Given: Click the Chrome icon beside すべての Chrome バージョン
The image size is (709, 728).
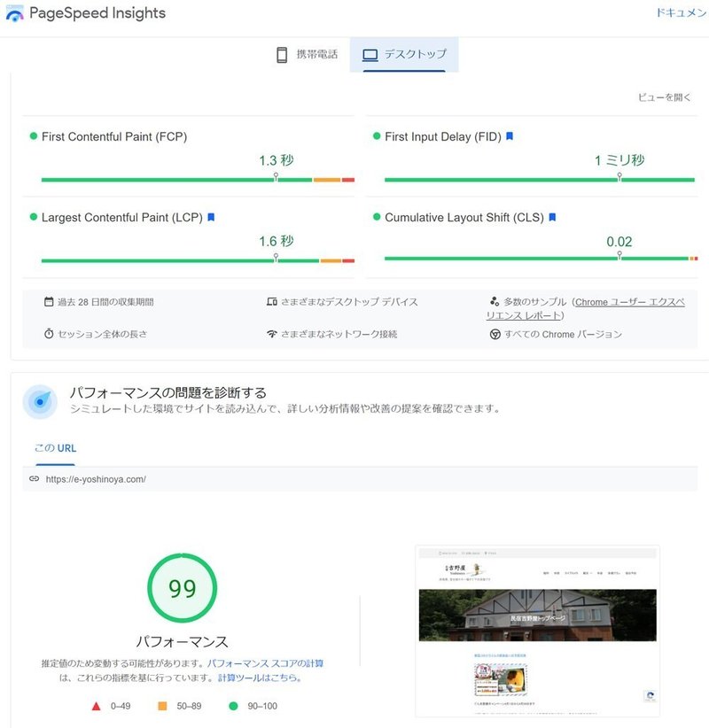Looking at the screenshot, I should click(x=495, y=334).
